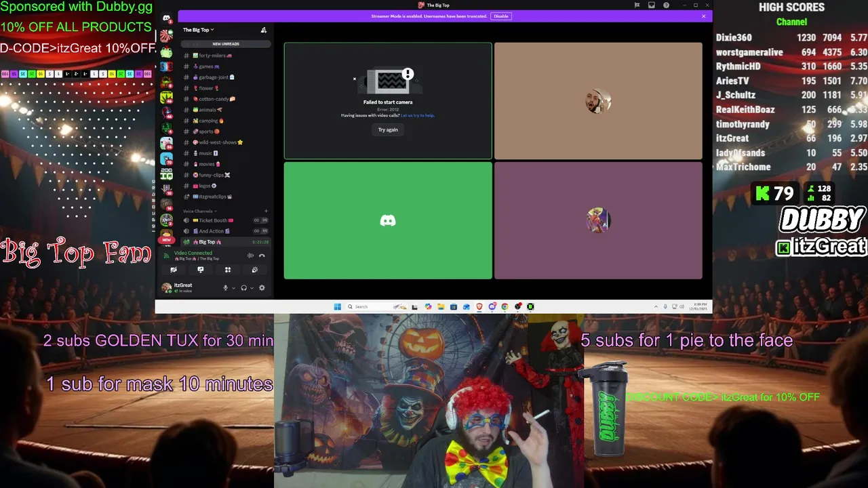
Task: Open the animals channel
Action: (225, 110)
